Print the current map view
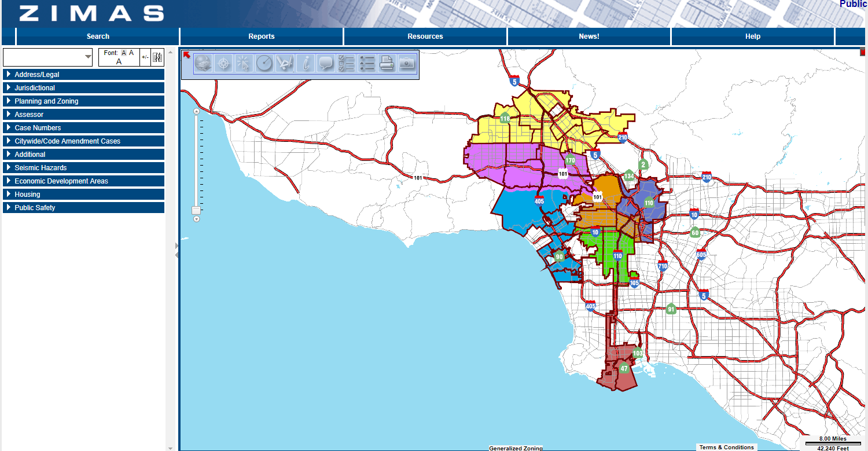Viewport: 868px width, 451px height. [x=387, y=64]
